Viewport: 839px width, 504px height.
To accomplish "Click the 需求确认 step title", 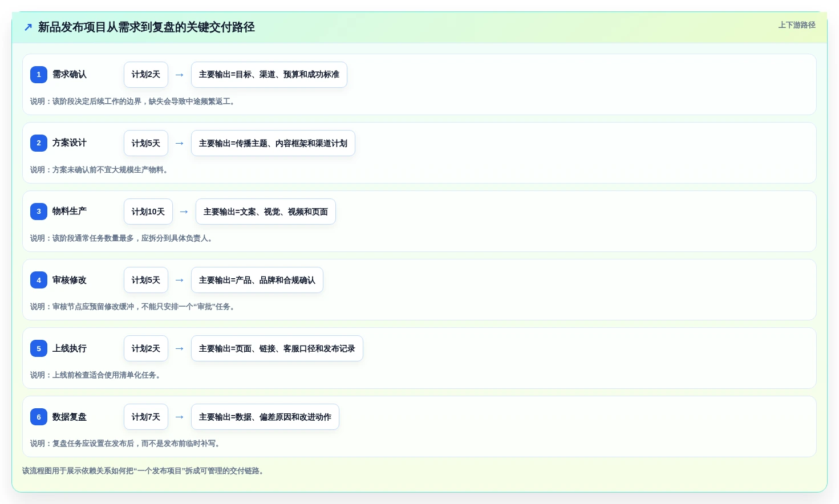I will pyautogui.click(x=70, y=74).
